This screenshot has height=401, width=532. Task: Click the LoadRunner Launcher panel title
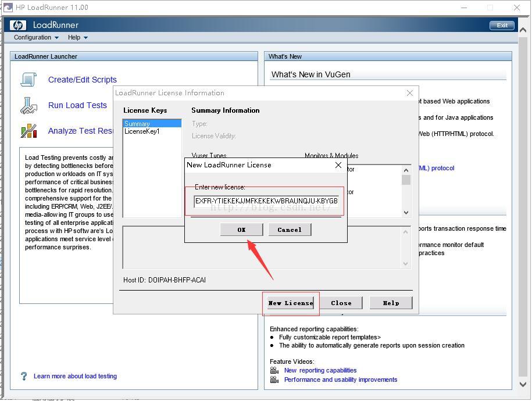click(x=46, y=56)
